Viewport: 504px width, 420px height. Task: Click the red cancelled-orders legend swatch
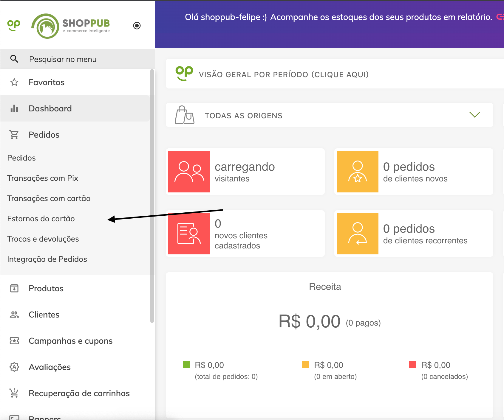click(413, 365)
